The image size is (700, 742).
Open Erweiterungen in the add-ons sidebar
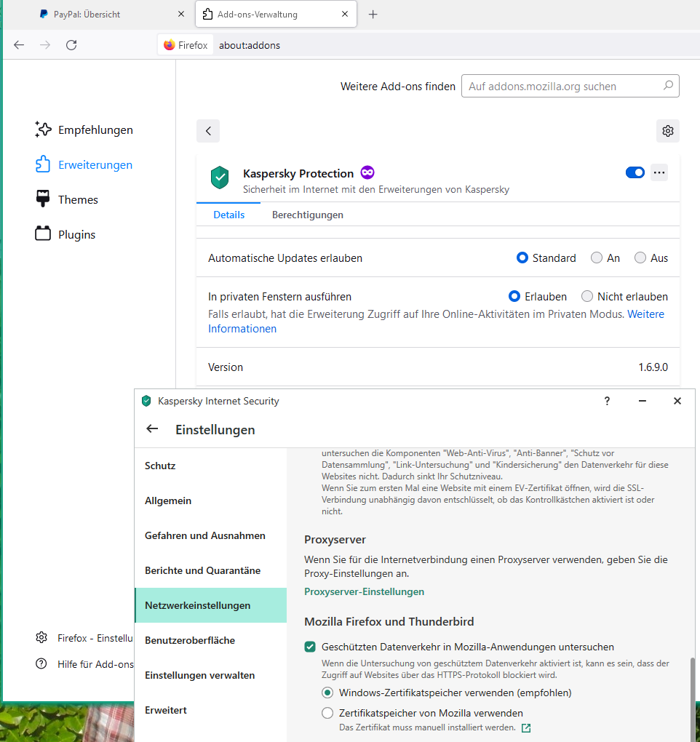pos(84,164)
